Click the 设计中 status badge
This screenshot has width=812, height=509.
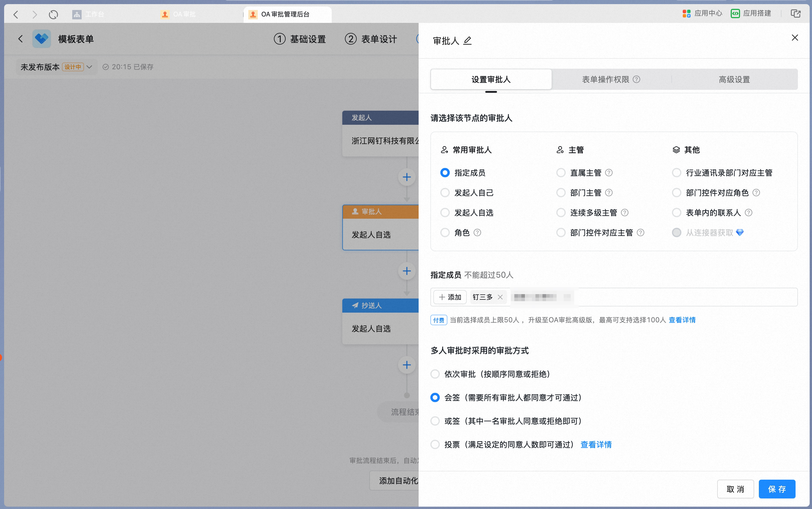tap(73, 67)
